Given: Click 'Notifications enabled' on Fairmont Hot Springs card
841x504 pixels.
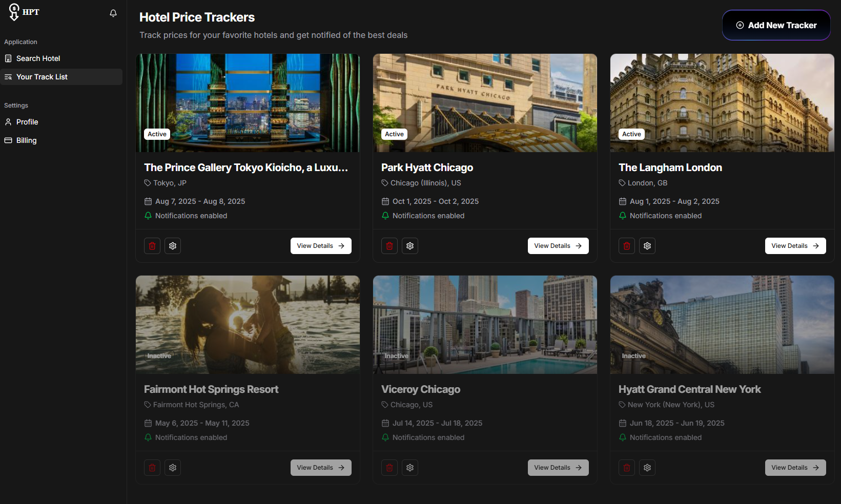Looking at the screenshot, I should tap(191, 437).
